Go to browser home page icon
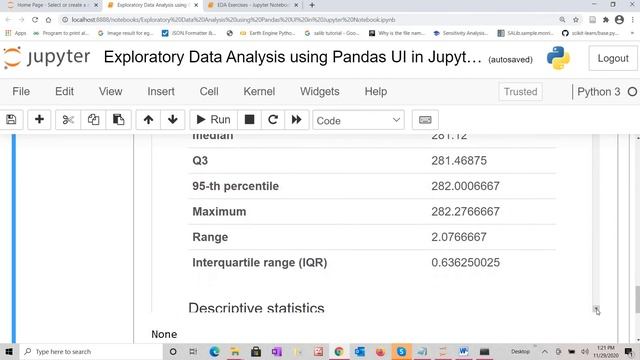Viewport: 640px width, 360px height. (x=49, y=20)
